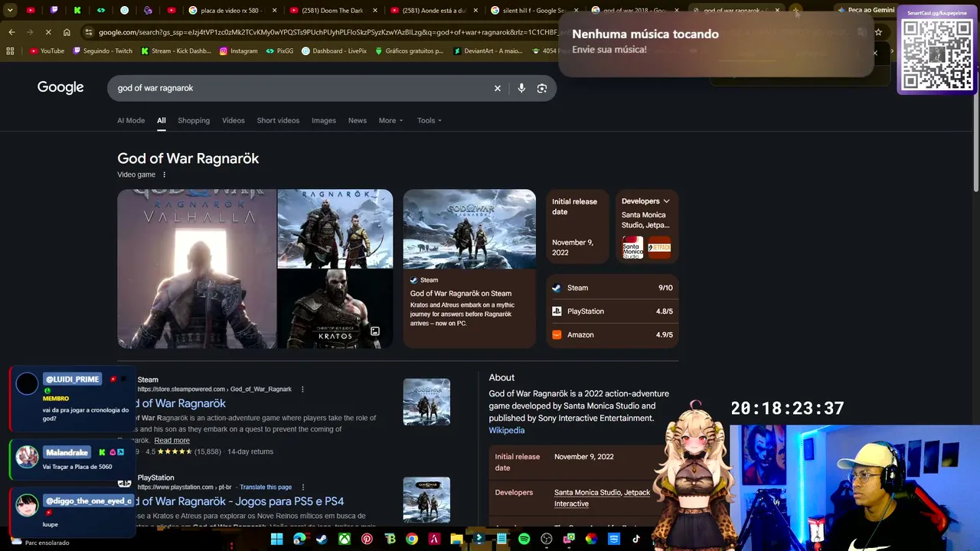The width and height of the screenshot is (980, 551).
Task: Open 'Jogos para PS5 e PS4' PlayStation result
Action: 240,501
